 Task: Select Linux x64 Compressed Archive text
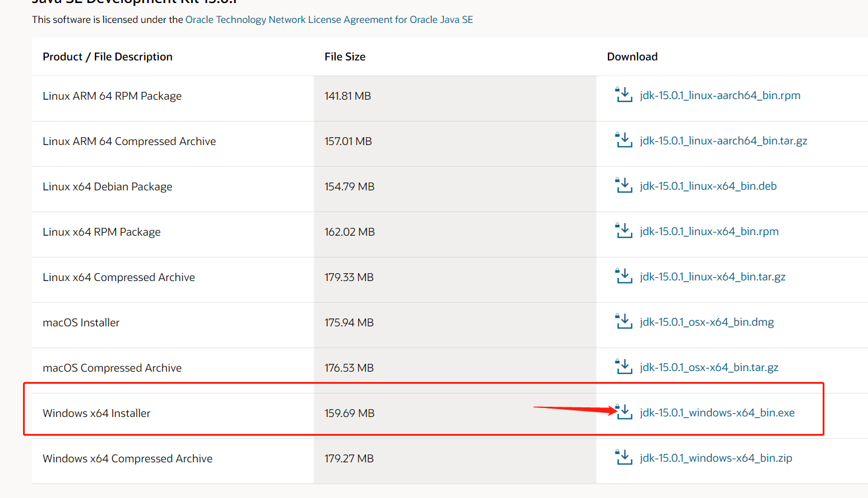(119, 277)
